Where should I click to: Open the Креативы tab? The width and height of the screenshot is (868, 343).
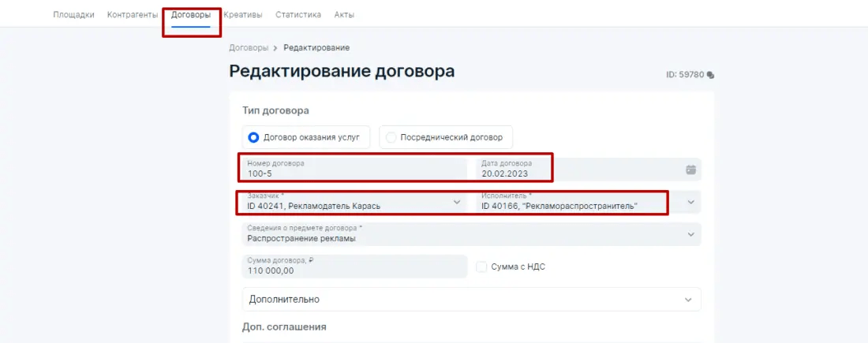[x=243, y=15]
